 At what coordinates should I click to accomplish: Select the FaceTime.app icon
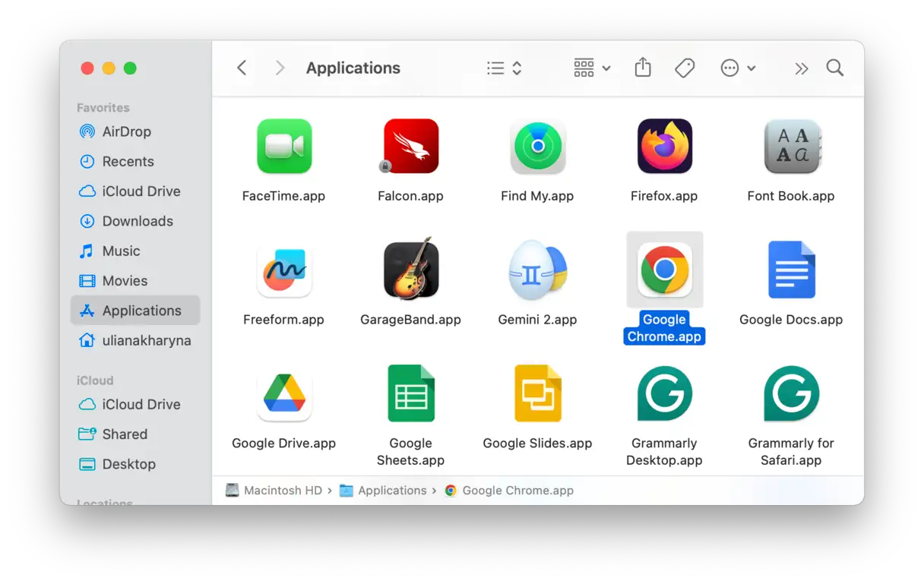[x=284, y=146]
